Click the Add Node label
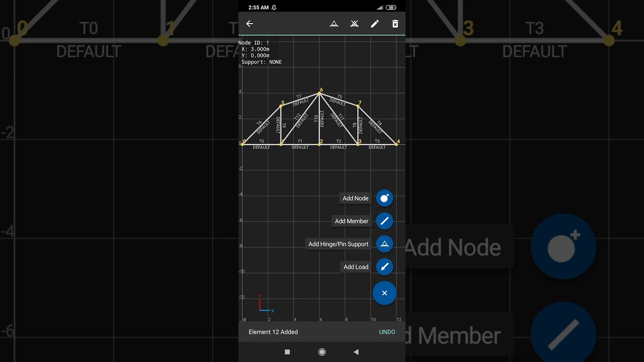The width and height of the screenshot is (644, 362). pos(356,198)
